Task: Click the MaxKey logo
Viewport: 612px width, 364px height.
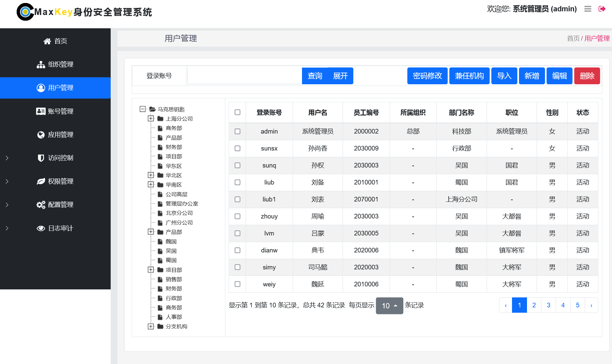Action: (x=25, y=12)
